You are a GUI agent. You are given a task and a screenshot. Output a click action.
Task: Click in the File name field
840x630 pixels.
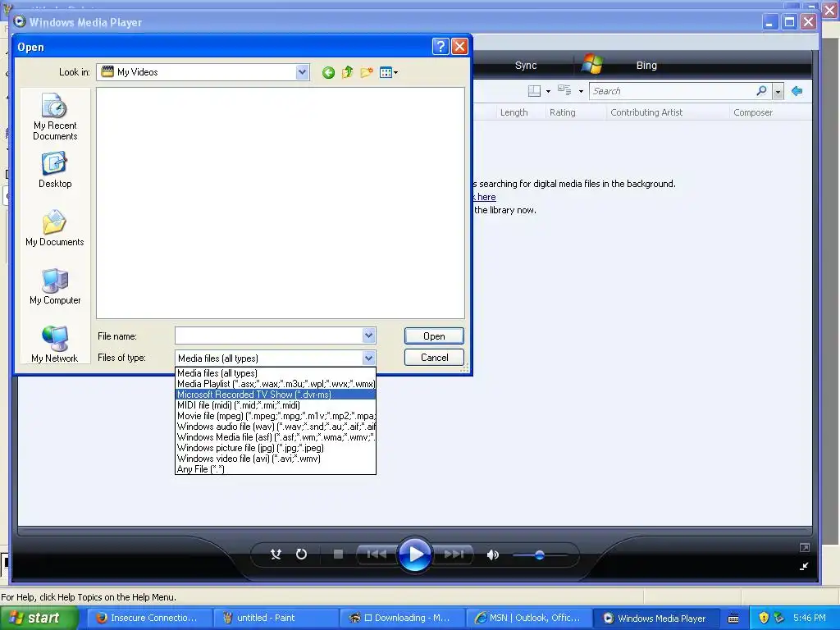[x=269, y=336]
